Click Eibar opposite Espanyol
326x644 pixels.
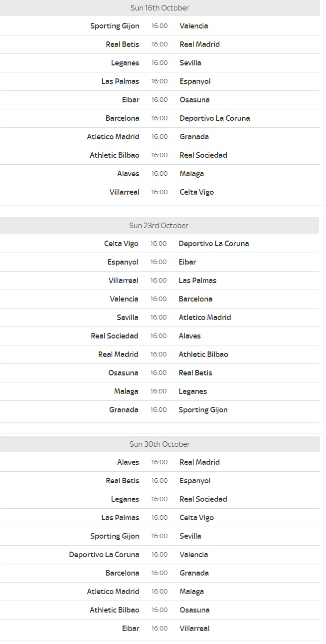click(x=187, y=262)
